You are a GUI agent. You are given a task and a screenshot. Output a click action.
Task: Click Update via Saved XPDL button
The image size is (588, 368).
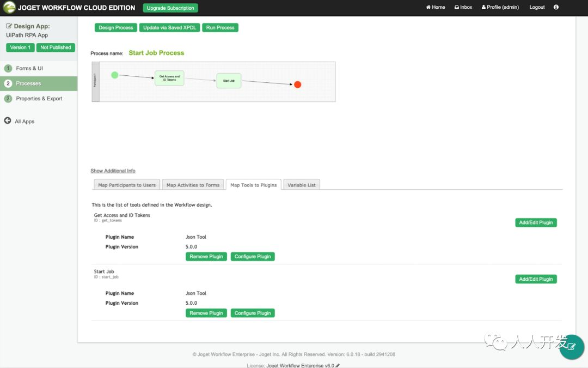coord(169,27)
